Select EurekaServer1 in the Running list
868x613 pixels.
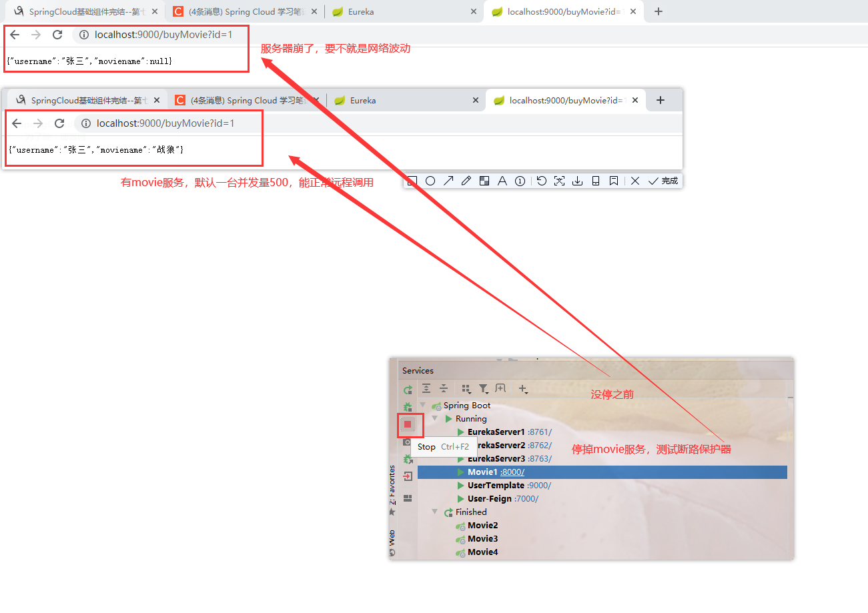pyautogui.click(x=496, y=432)
